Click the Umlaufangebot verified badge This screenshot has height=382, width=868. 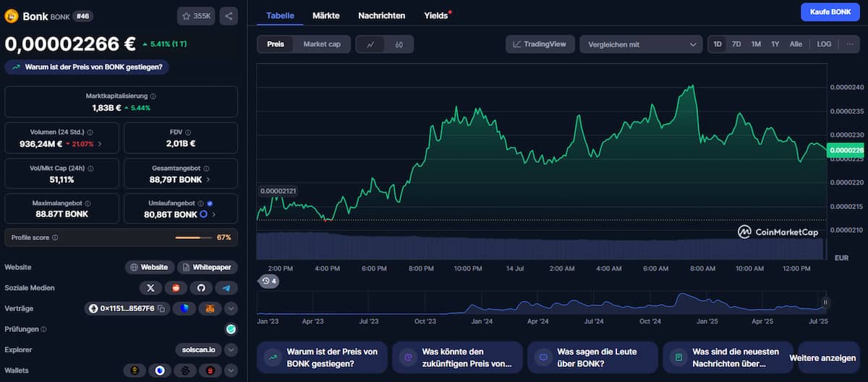coord(210,203)
